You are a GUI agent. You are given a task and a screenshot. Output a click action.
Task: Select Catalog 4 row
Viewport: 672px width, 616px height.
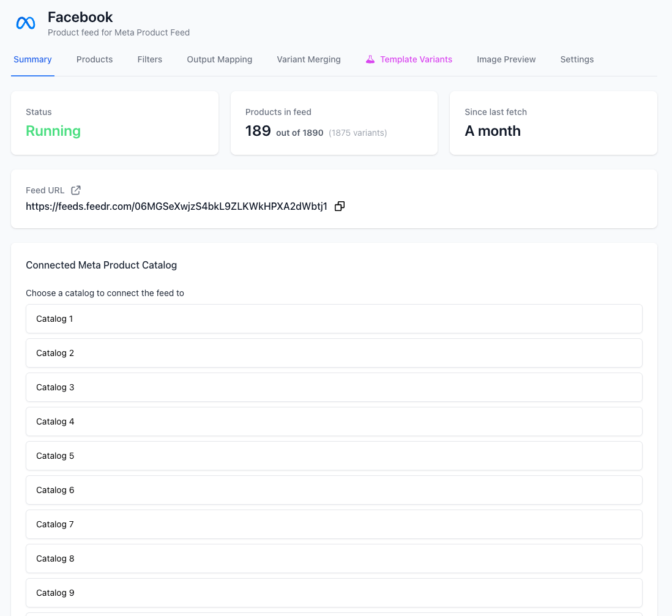point(334,421)
